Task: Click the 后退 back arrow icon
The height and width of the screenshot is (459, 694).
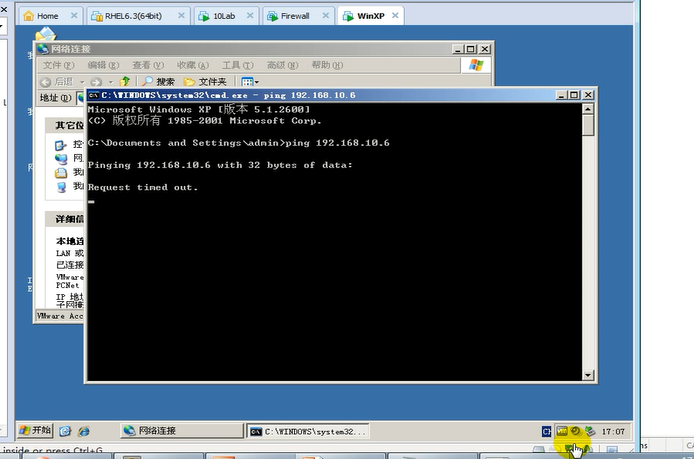Action: click(x=45, y=82)
